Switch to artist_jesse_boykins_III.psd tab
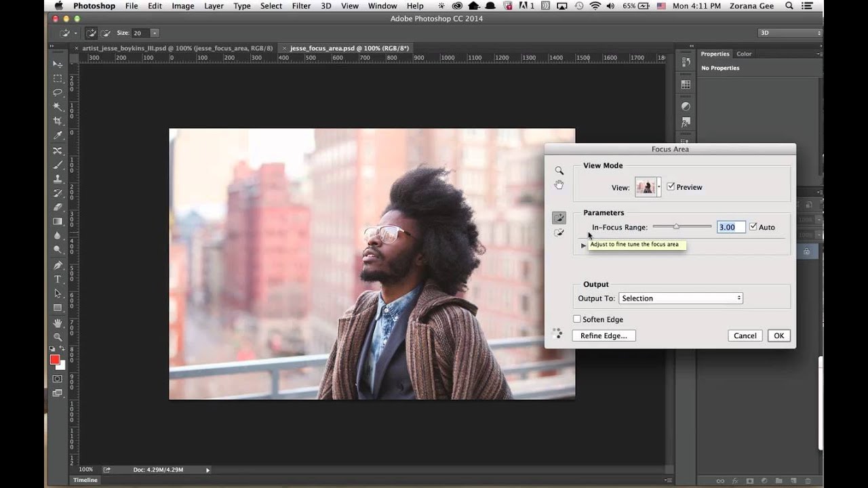 pyautogui.click(x=177, y=48)
